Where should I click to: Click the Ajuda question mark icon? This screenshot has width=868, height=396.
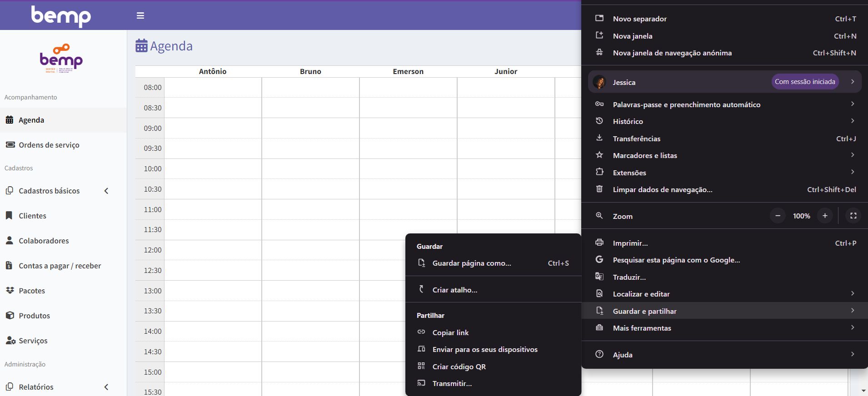(x=599, y=354)
